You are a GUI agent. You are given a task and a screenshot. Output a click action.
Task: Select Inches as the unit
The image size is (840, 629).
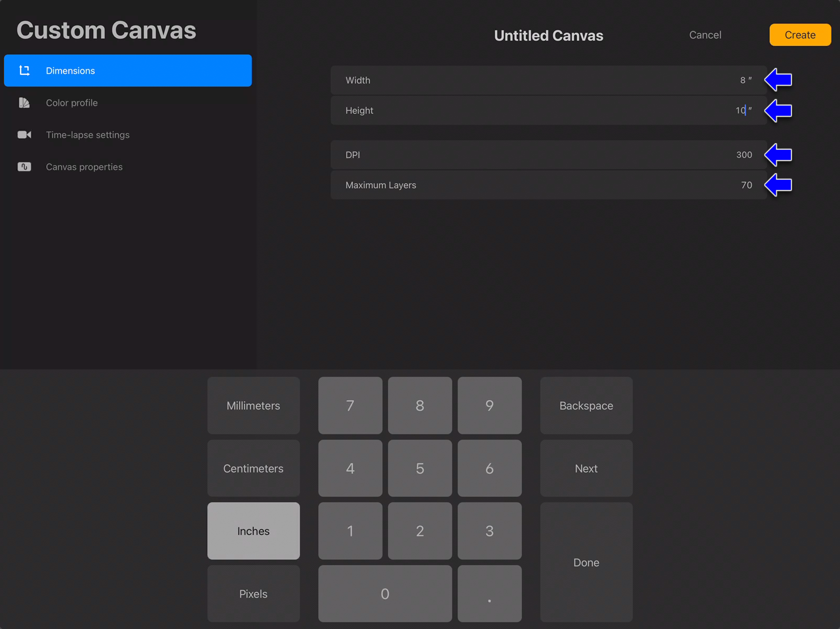tap(254, 531)
